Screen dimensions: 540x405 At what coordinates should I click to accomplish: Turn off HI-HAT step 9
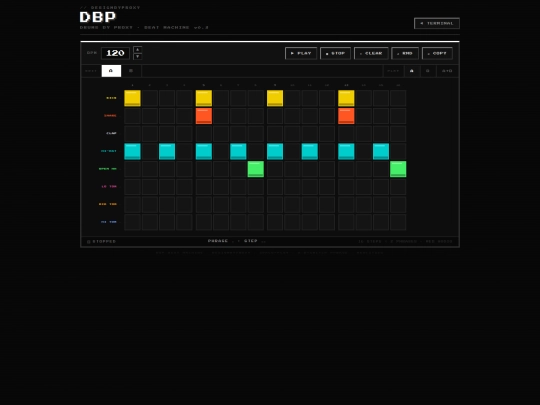click(275, 152)
